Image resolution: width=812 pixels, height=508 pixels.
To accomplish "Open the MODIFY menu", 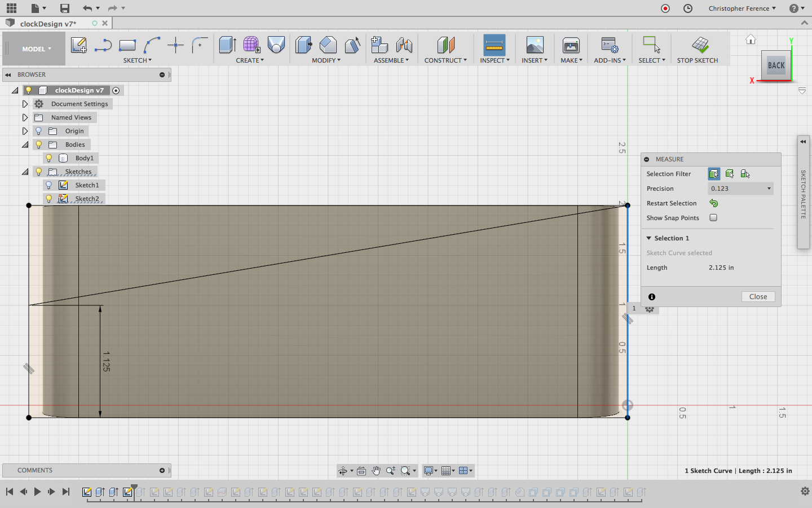I will [326, 60].
